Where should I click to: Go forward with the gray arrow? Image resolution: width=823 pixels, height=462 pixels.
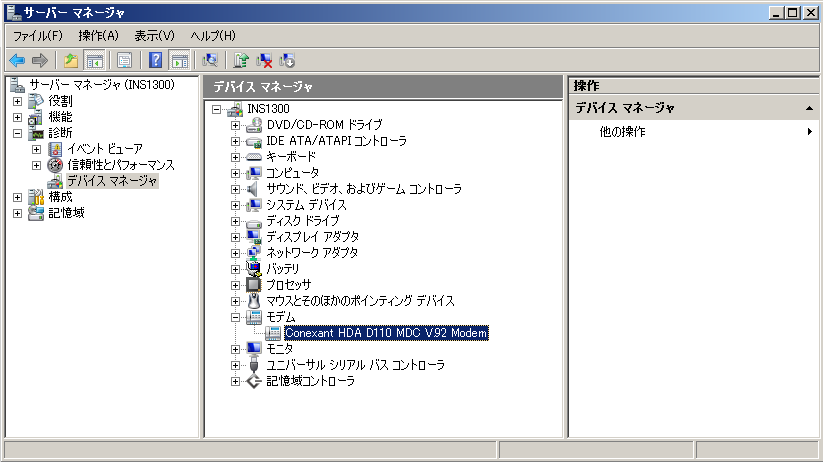tap(40, 61)
